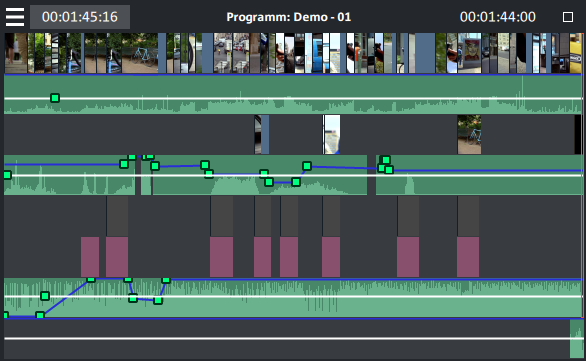Select the keyframe on the top audio track

pyautogui.click(x=55, y=98)
